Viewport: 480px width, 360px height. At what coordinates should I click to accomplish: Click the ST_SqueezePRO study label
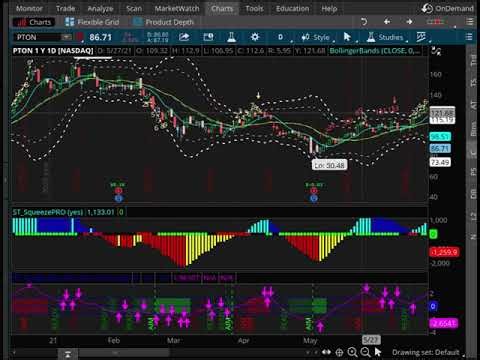coord(47,212)
